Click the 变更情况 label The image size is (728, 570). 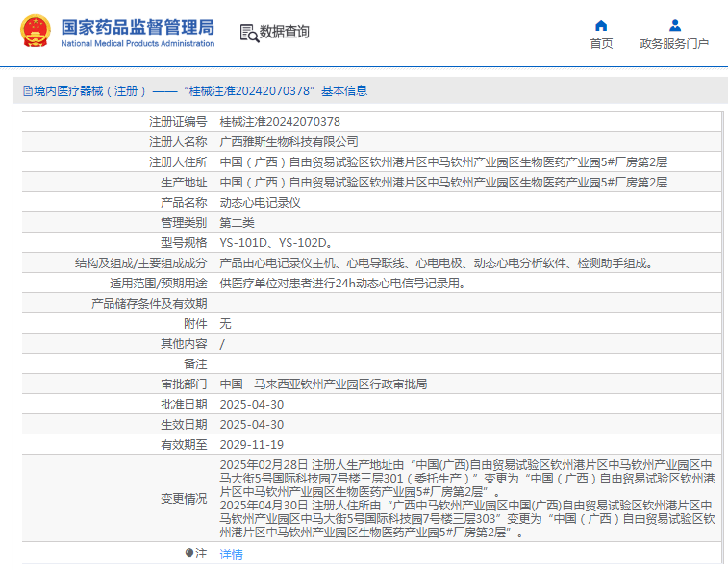click(x=184, y=499)
